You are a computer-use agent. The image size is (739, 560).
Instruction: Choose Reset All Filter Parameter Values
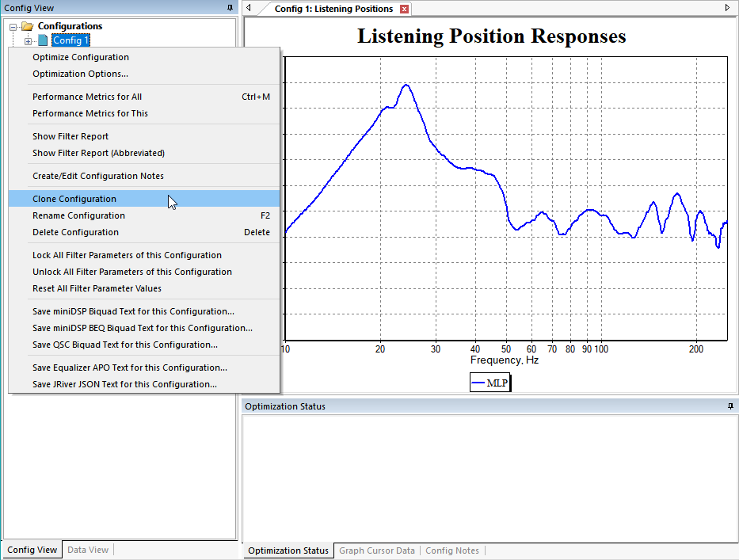coord(144,288)
